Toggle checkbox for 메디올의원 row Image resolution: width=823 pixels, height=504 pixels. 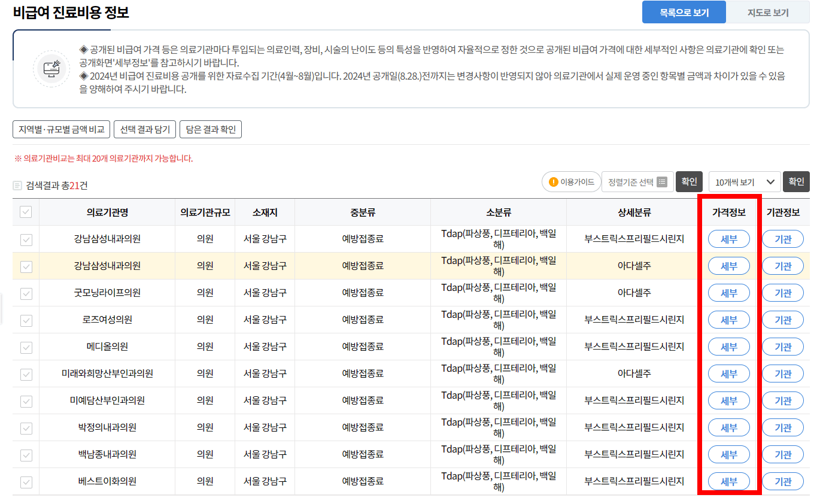(x=26, y=347)
